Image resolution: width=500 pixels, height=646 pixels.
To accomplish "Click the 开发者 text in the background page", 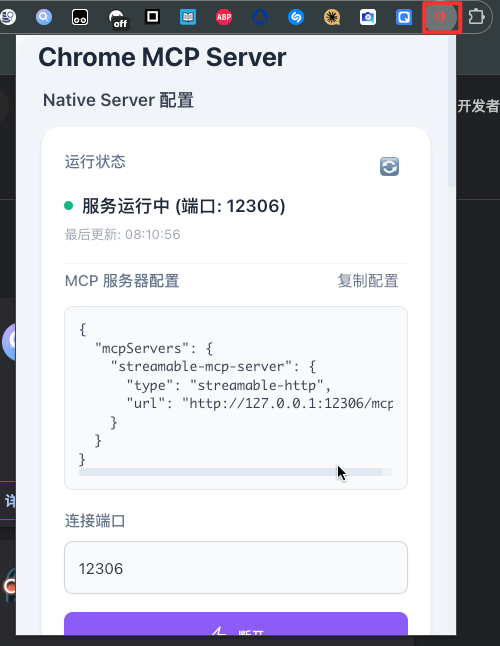I will point(478,106).
